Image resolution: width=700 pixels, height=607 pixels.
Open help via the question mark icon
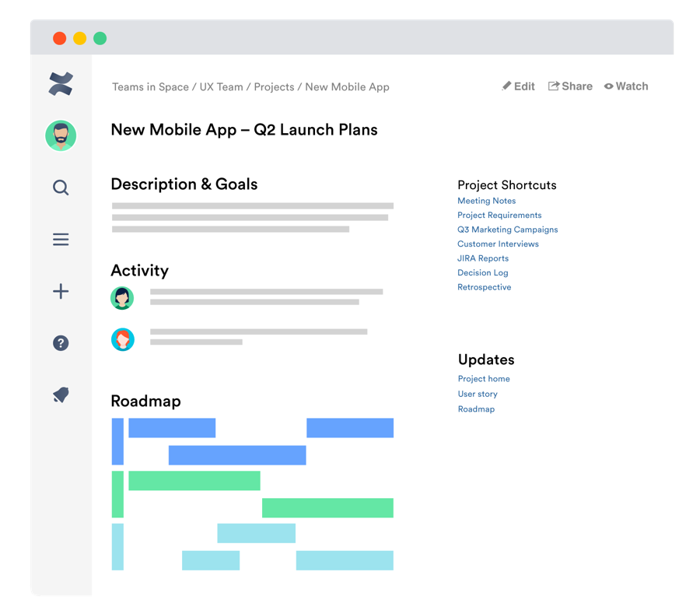point(61,343)
